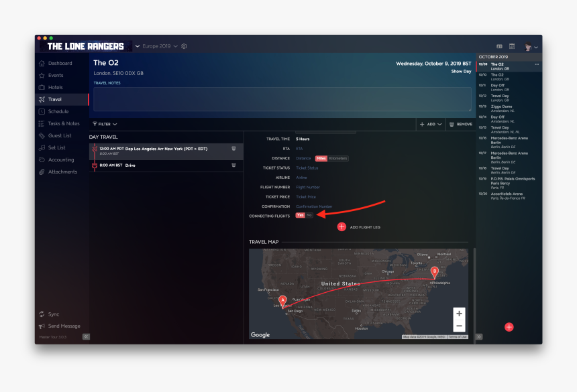The height and width of the screenshot is (392, 577).
Task: Click the red plus button in date panel
Action: [x=509, y=327]
